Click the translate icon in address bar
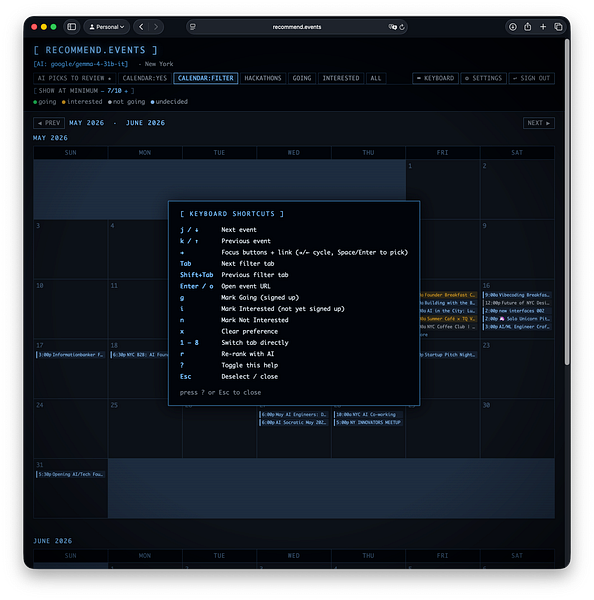Viewport: 594px width, 600px height. pos(392,27)
